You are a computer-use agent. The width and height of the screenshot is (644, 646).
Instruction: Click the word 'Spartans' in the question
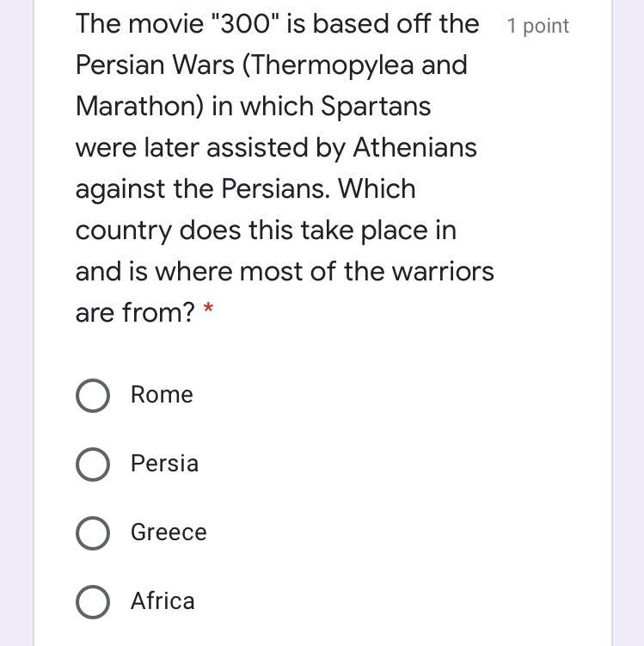pyautogui.click(x=376, y=106)
